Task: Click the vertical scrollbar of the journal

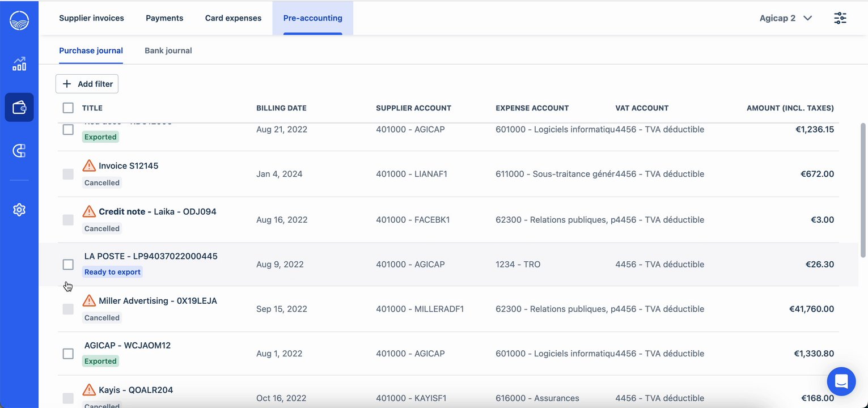Action: (863, 190)
